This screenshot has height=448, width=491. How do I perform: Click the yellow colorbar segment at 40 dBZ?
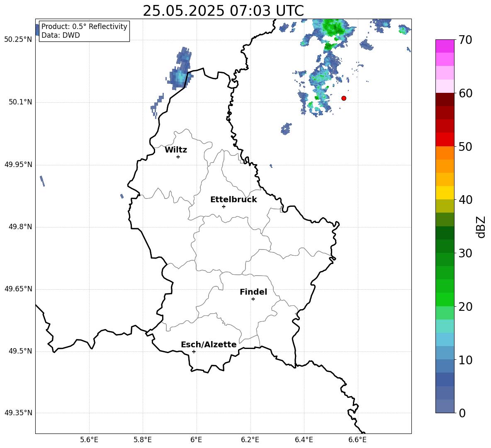click(445, 193)
